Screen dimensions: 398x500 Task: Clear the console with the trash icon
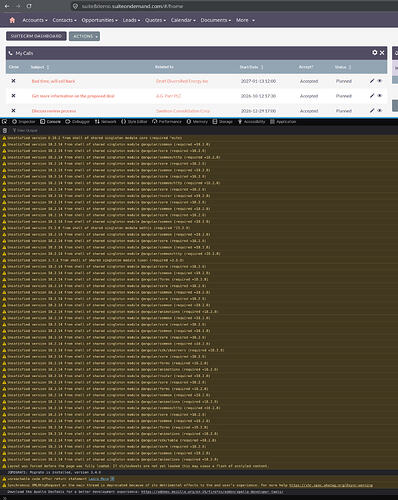[x=5, y=130]
